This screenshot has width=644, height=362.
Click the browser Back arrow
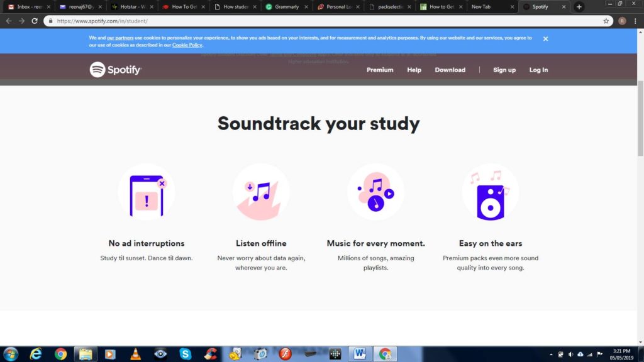(x=9, y=21)
